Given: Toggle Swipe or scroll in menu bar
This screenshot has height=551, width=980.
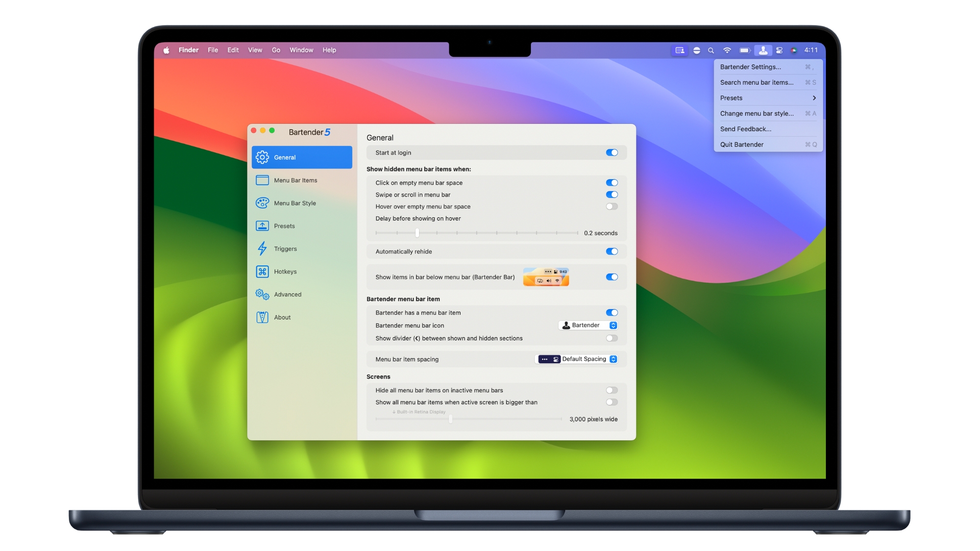Looking at the screenshot, I should tap(612, 194).
